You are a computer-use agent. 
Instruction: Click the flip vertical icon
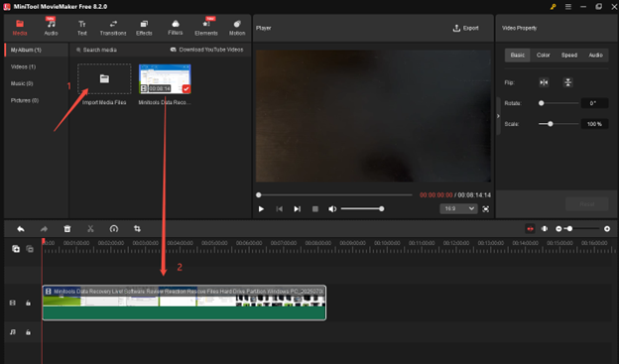pyautogui.click(x=567, y=82)
